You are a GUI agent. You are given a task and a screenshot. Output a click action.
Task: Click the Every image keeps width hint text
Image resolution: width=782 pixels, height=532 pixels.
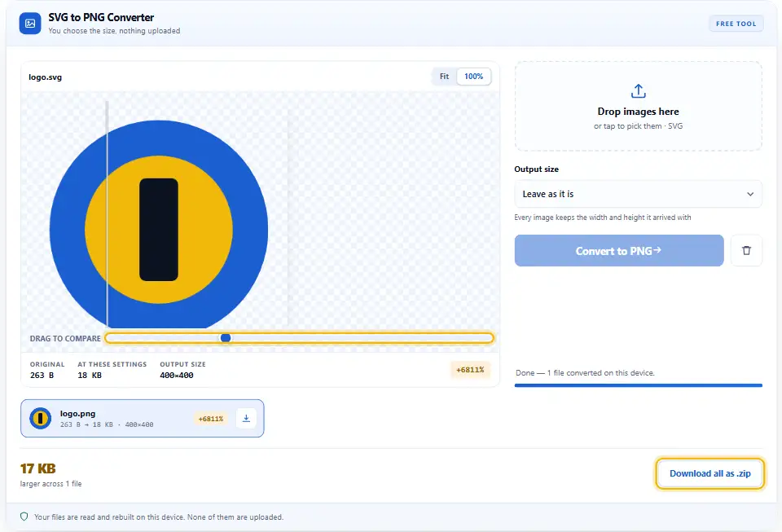pos(603,218)
